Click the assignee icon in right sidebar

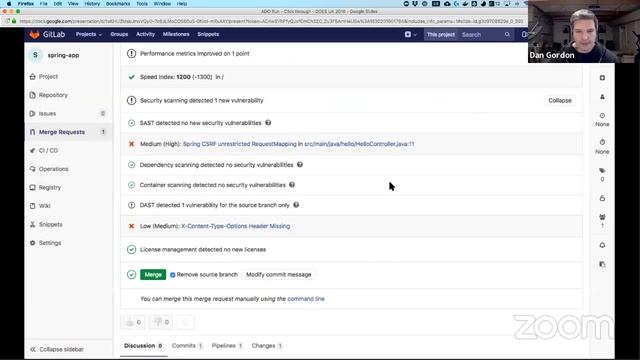coord(602,97)
